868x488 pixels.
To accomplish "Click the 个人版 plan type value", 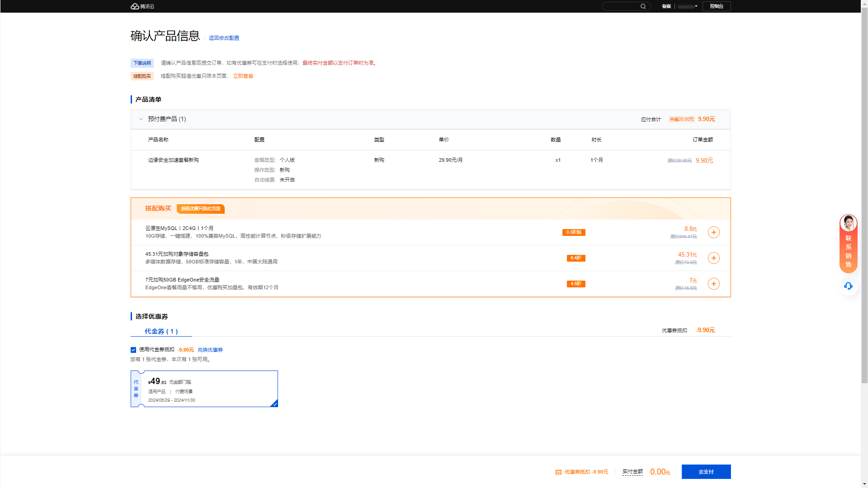I will 287,160.
